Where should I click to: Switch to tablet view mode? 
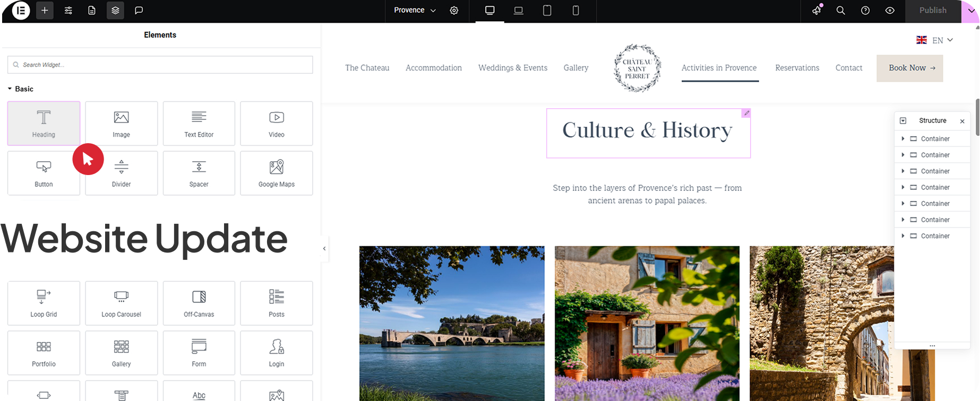[547, 11]
